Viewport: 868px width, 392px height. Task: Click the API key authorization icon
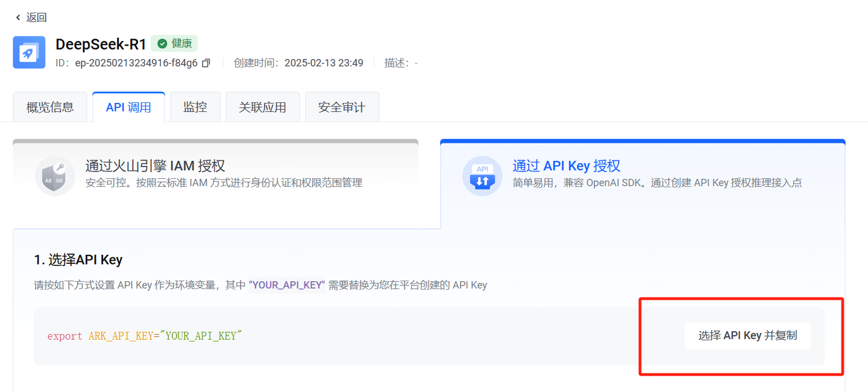482,176
